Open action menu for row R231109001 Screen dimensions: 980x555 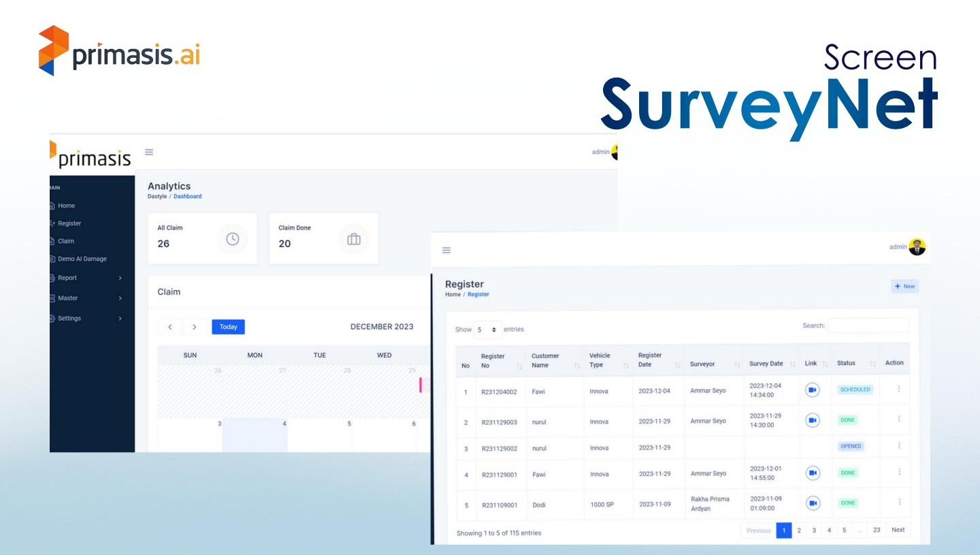pos(898,502)
